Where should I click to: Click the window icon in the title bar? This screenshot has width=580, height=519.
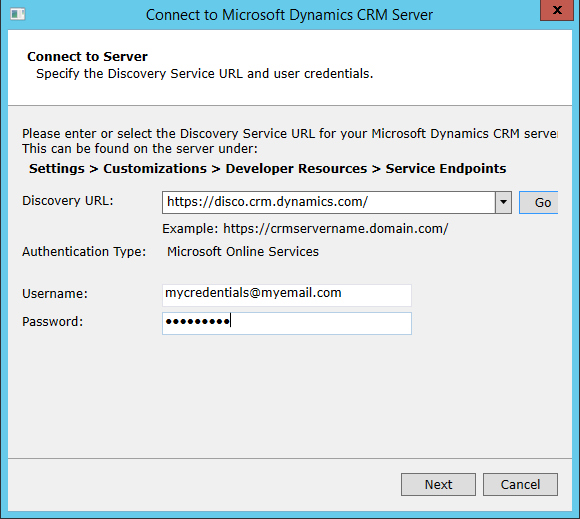[17, 14]
